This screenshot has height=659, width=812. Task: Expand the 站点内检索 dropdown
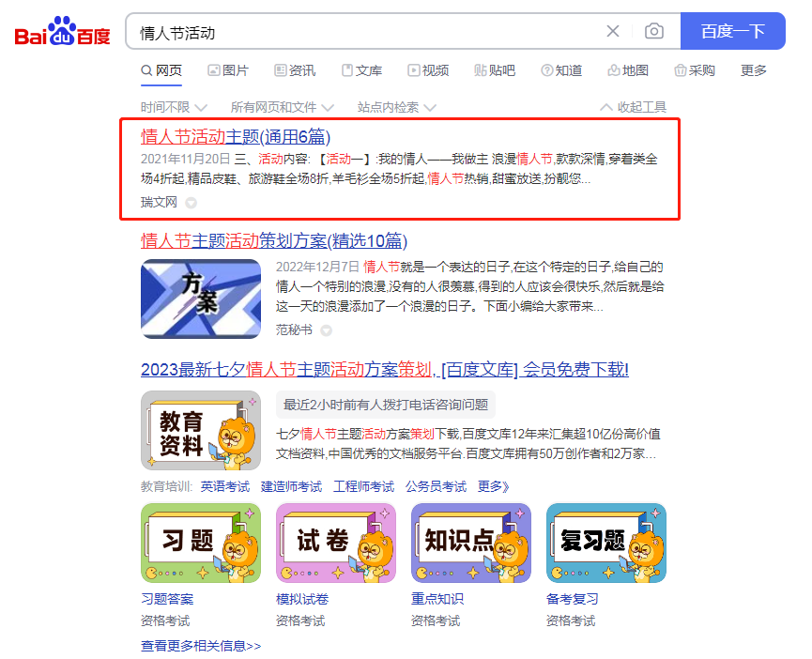coord(397,107)
